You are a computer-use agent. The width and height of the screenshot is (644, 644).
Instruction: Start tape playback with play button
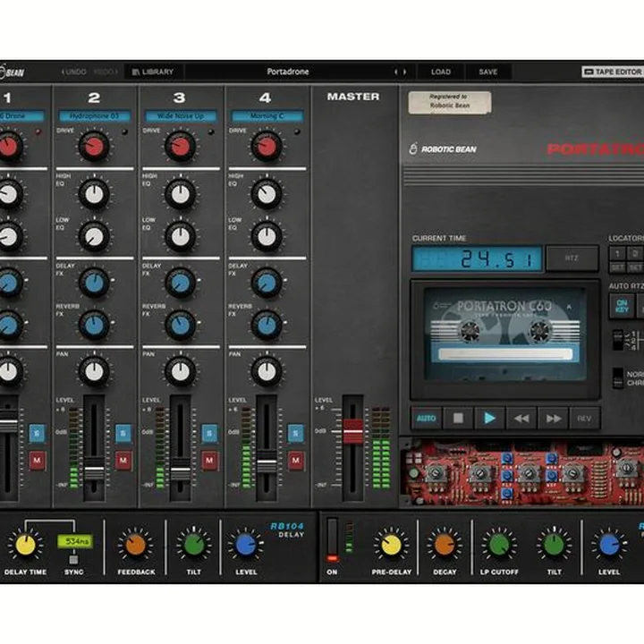pos(489,419)
